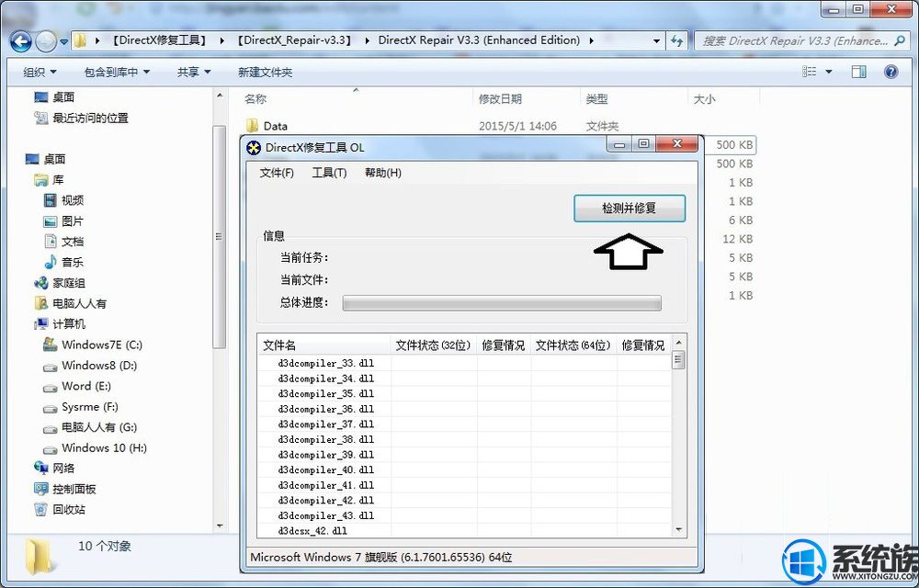This screenshot has height=588, width=919.
Task: Click the DLL list scrollbar down arrow
Action: click(679, 529)
